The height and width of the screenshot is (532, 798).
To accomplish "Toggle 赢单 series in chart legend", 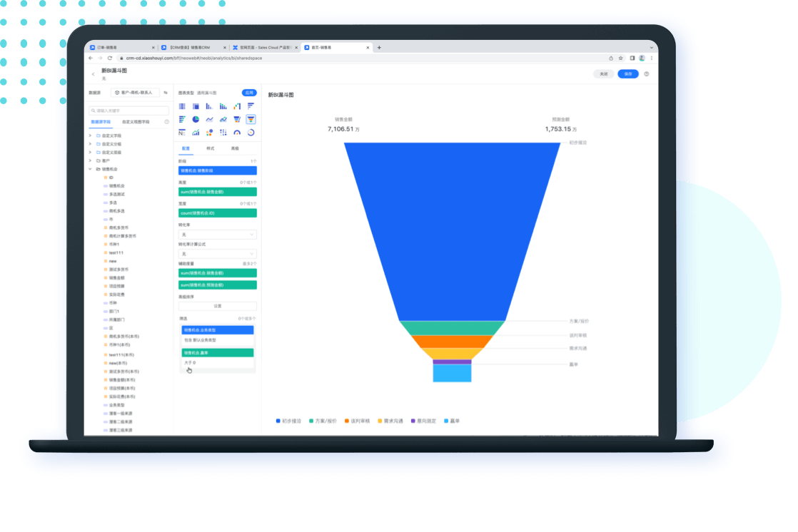I will click(x=452, y=421).
